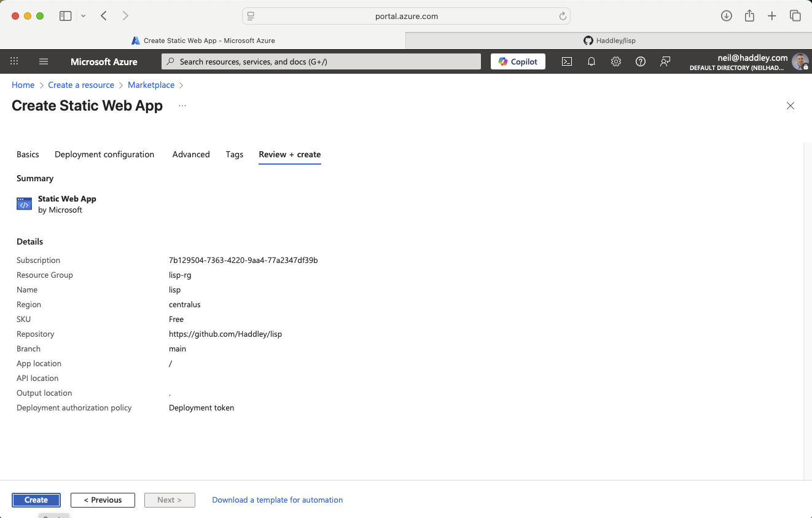Open the Marketplace breadcrumb
This screenshot has width=812, height=518.
[x=151, y=85]
